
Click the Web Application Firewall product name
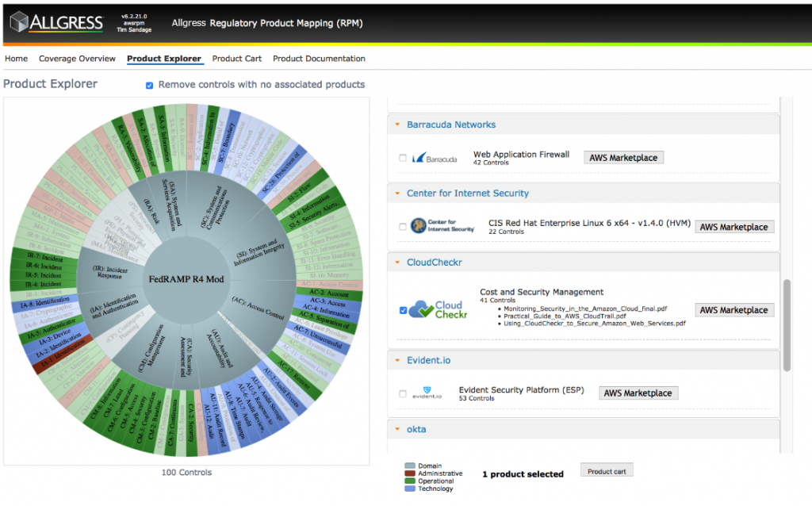tap(521, 155)
